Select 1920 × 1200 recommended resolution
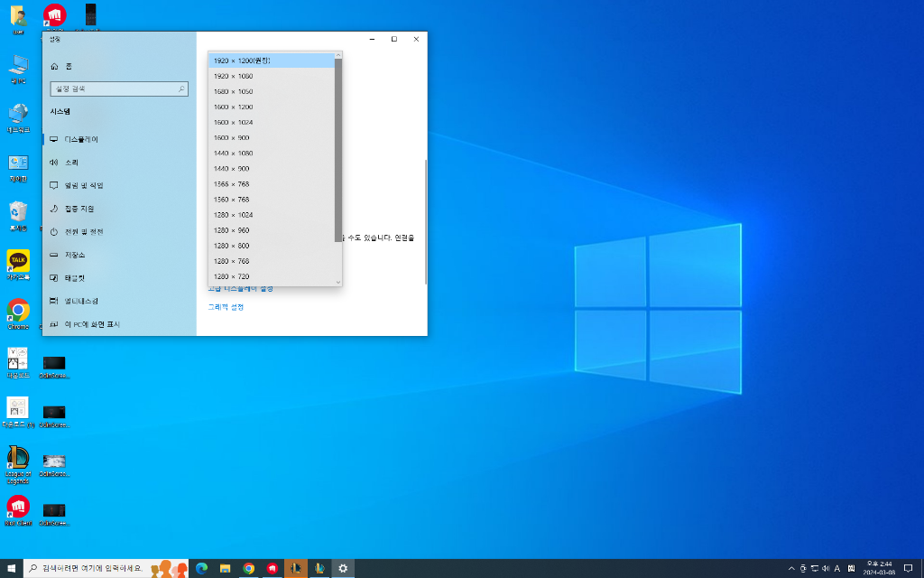 click(x=242, y=61)
